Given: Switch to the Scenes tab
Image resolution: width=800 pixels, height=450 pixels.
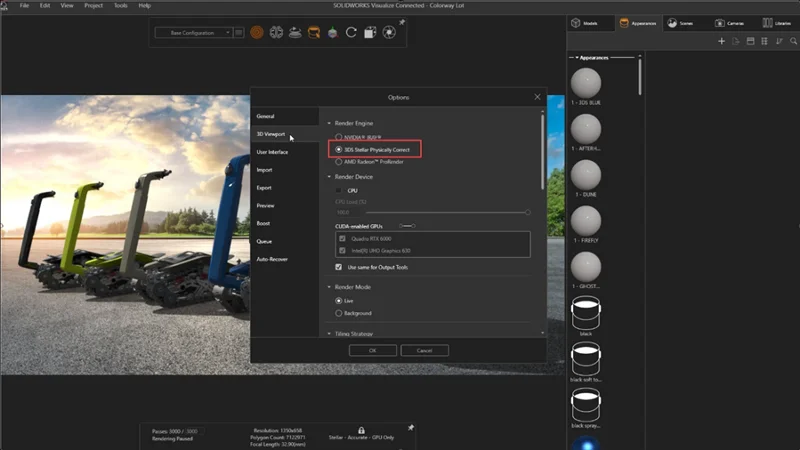Looking at the screenshot, I should point(679,22).
